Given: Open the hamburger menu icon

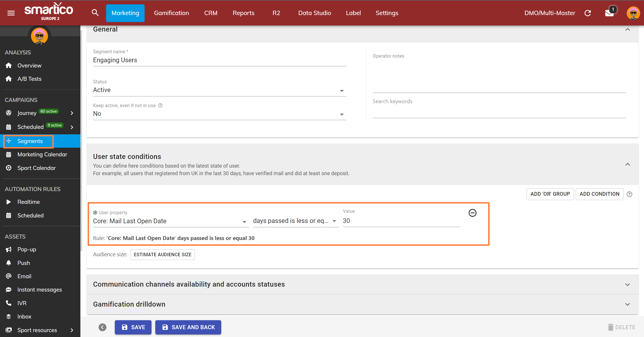Looking at the screenshot, I should tap(11, 13).
